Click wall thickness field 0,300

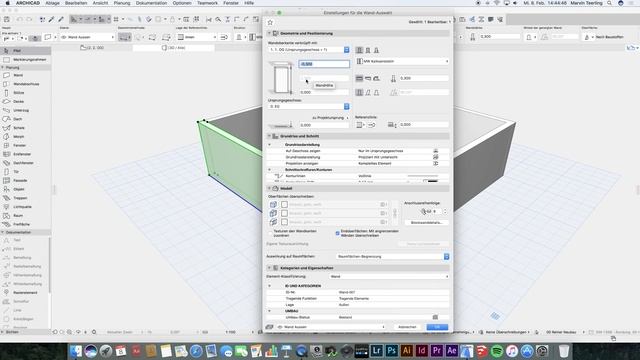point(424,78)
